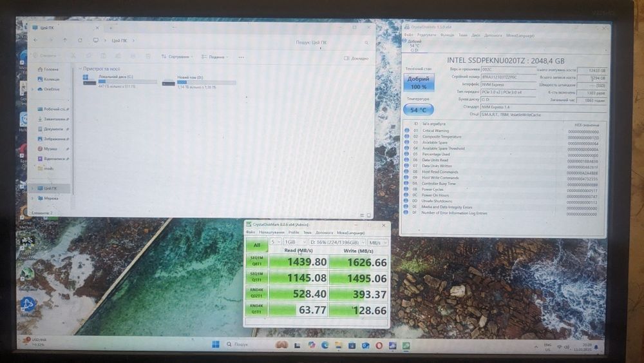Screen dimensions: 644x363
Task: Open the D: drive in Explorer
Action: [199, 81]
